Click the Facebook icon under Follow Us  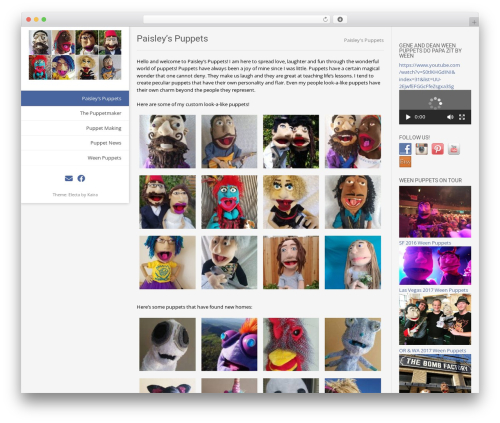pos(405,149)
